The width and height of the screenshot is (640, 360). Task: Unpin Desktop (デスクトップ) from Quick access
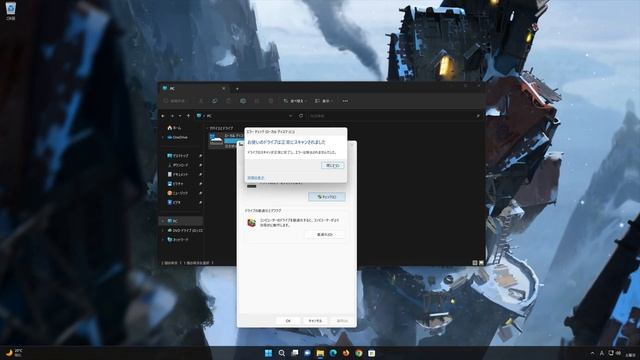tap(200, 156)
